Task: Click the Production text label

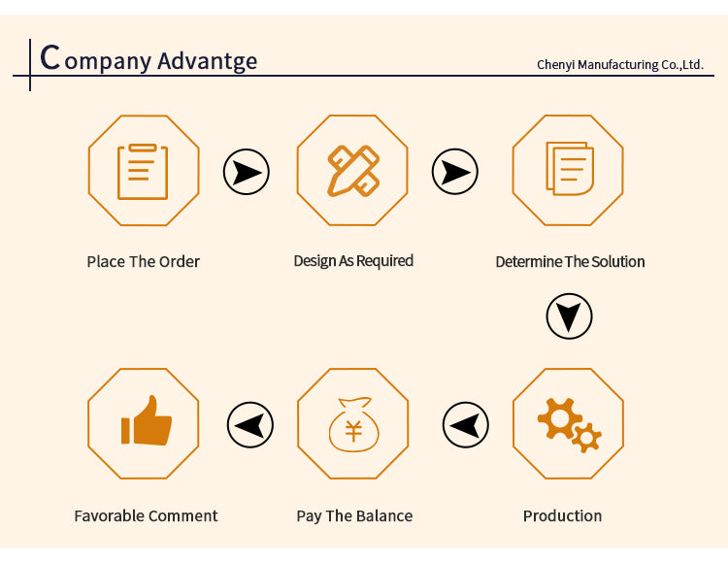Action: pyautogui.click(x=562, y=515)
